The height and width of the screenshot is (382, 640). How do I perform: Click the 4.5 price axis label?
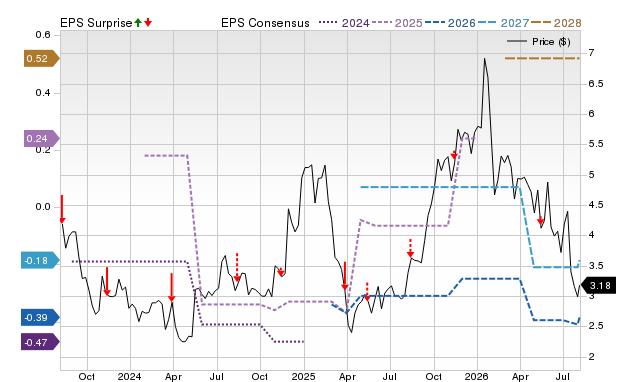coord(596,205)
